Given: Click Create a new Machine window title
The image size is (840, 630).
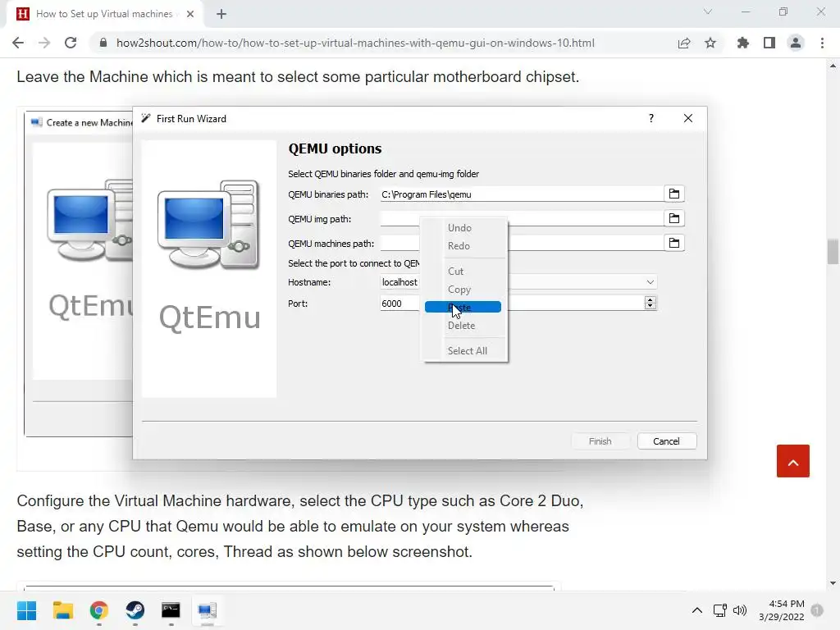Looking at the screenshot, I should [x=89, y=123].
